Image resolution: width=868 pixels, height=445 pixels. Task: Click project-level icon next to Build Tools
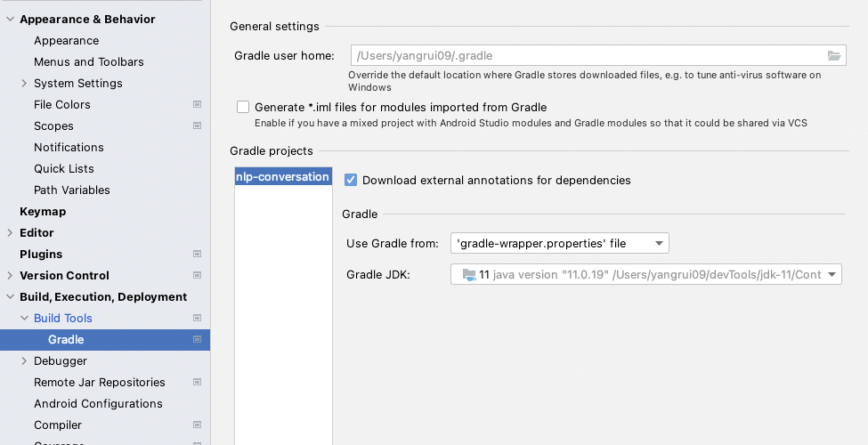[x=197, y=319]
